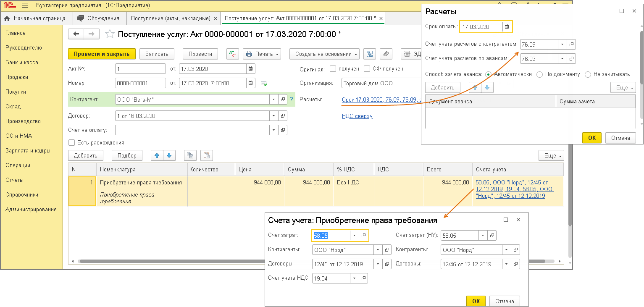
Task: Click Подбор button
Action: [127, 155]
